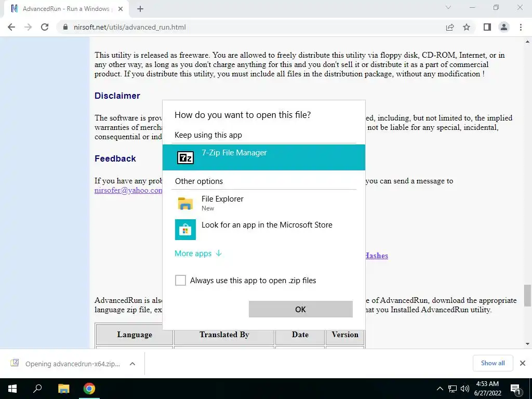Open a new tab with plus button

click(x=140, y=9)
